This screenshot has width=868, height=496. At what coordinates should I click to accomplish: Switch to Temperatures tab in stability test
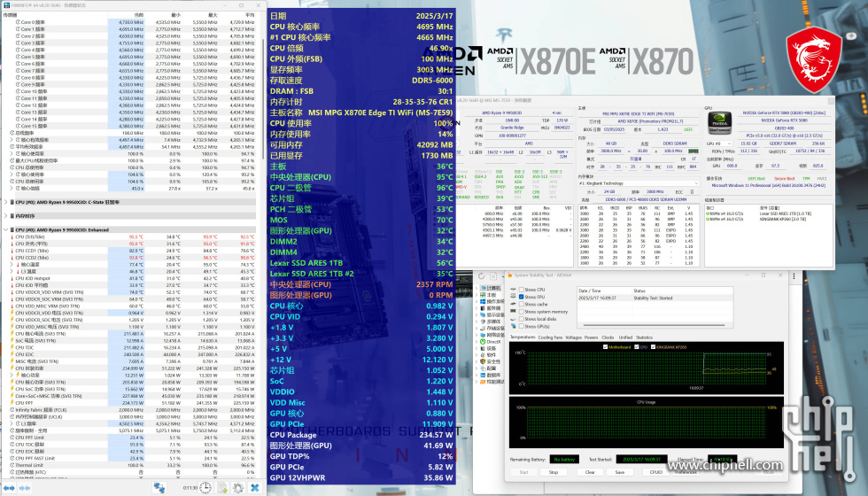523,337
